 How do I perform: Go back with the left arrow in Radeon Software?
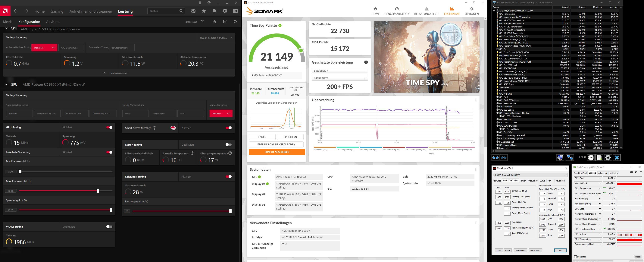coord(16,11)
